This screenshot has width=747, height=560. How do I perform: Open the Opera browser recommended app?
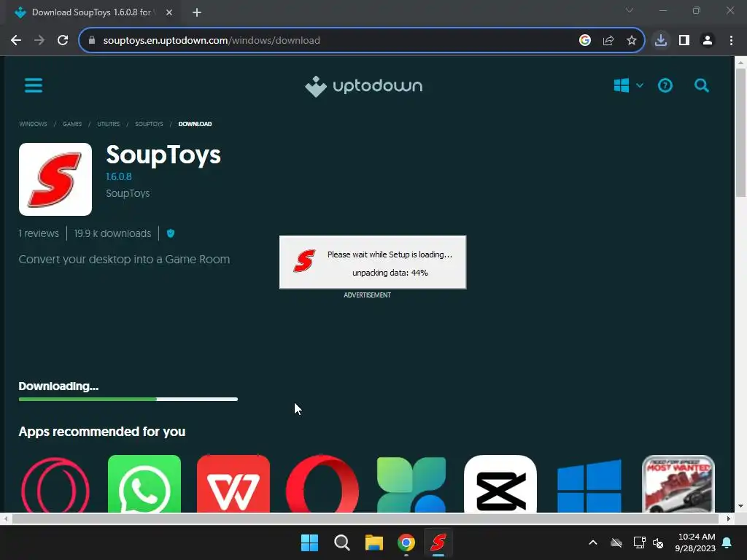[322, 484]
